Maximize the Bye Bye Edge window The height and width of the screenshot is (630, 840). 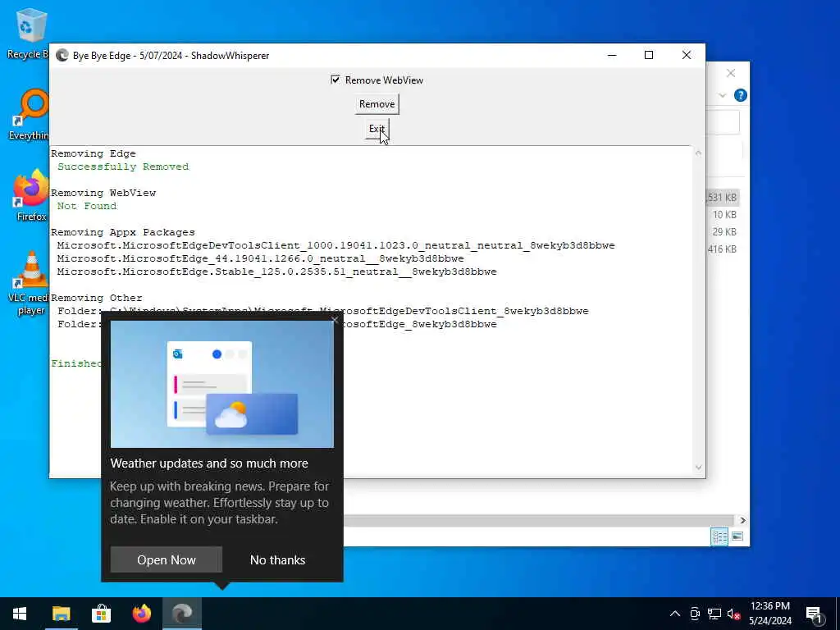coord(649,55)
